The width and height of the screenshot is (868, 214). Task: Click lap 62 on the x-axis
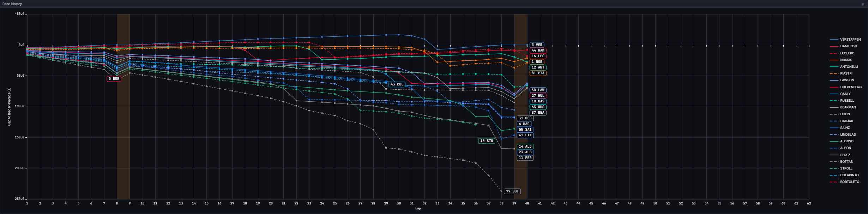[x=809, y=203]
